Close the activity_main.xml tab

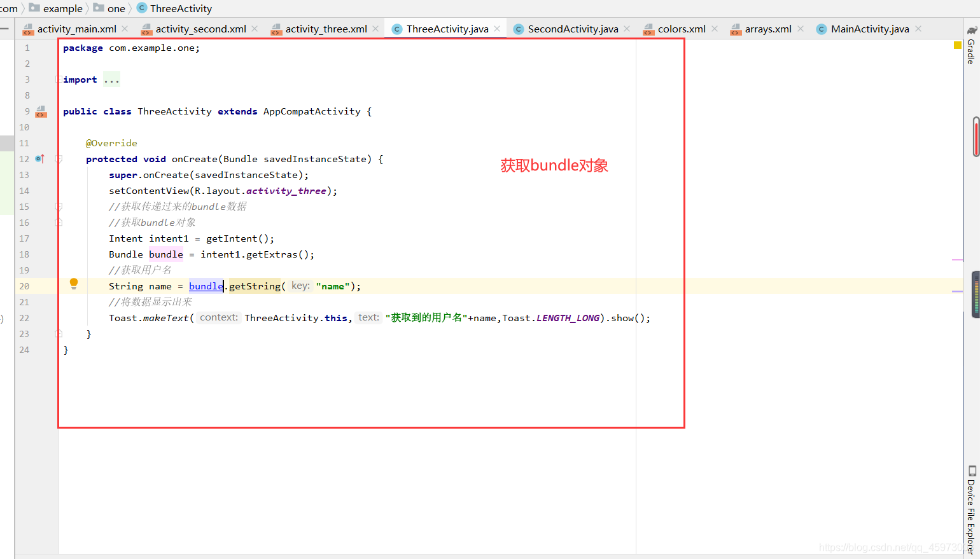pyautogui.click(x=125, y=29)
